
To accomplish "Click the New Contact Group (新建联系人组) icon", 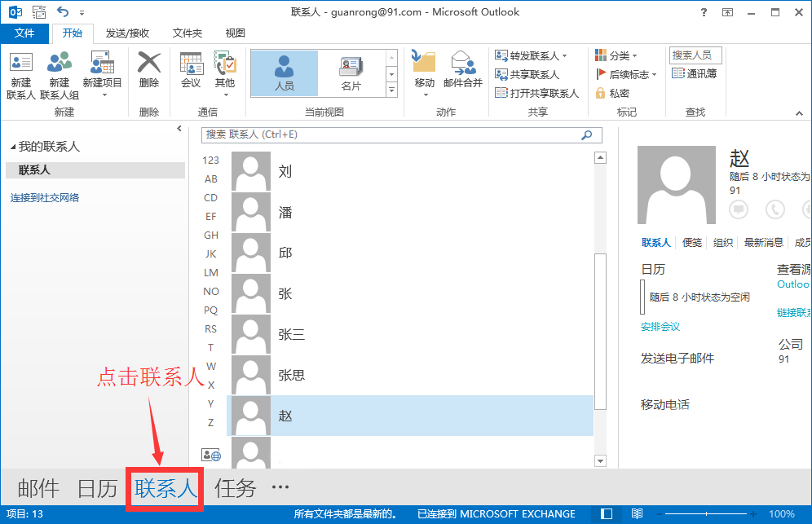I will click(x=59, y=75).
